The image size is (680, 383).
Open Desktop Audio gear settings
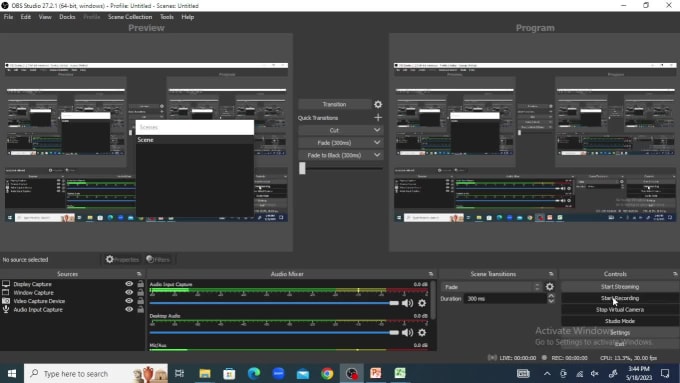tap(422, 333)
